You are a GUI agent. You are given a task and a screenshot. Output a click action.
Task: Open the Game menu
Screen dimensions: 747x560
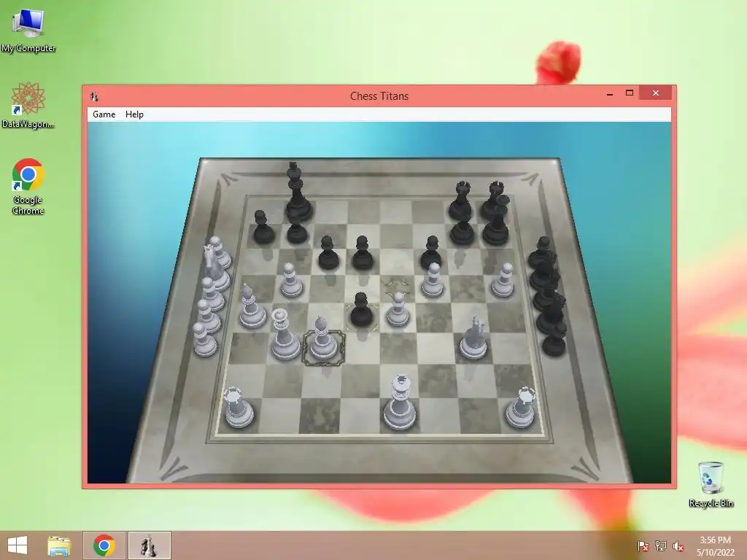click(104, 114)
